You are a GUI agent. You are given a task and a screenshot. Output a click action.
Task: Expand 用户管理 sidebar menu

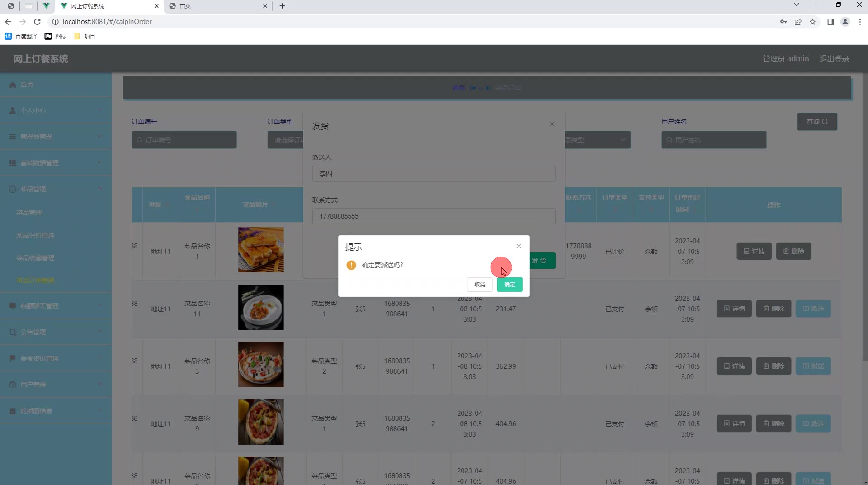click(56, 385)
